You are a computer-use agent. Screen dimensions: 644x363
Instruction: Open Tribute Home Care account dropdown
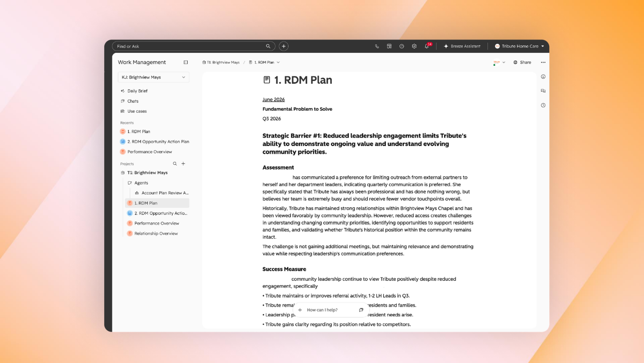tap(519, 46)
